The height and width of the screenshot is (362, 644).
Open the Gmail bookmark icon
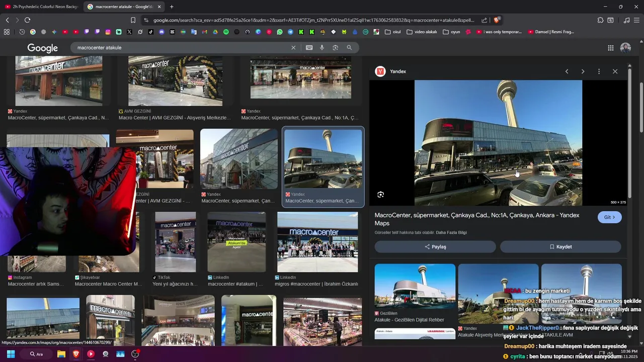click(204, 32)
